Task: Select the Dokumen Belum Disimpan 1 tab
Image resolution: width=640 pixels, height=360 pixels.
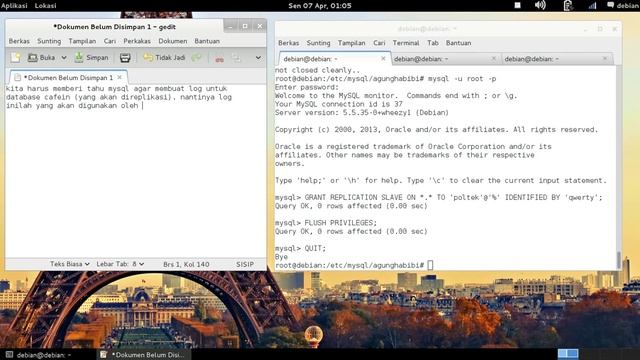Action: (x=68, y=77)
